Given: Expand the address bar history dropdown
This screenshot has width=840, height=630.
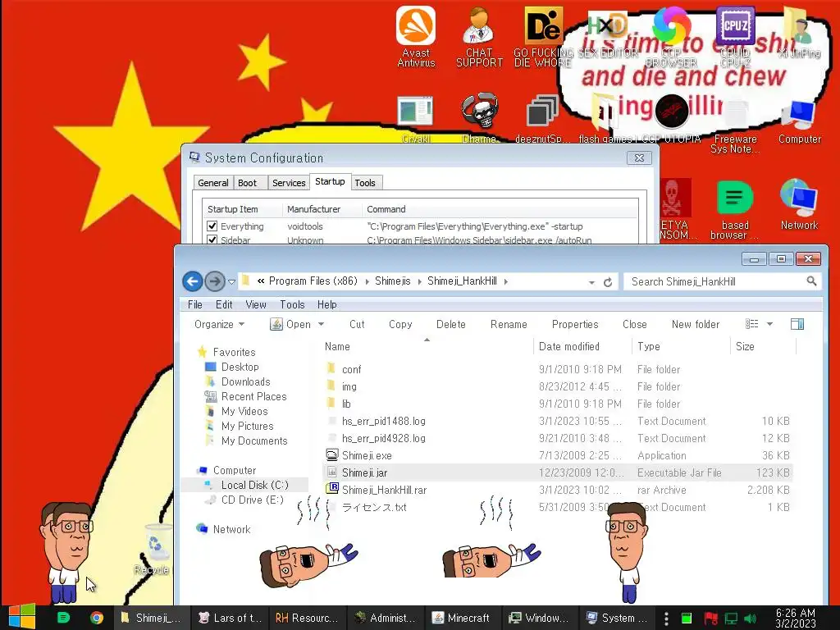Looking at the screenshot, I should pyautogui.click(x=591, y=282).
